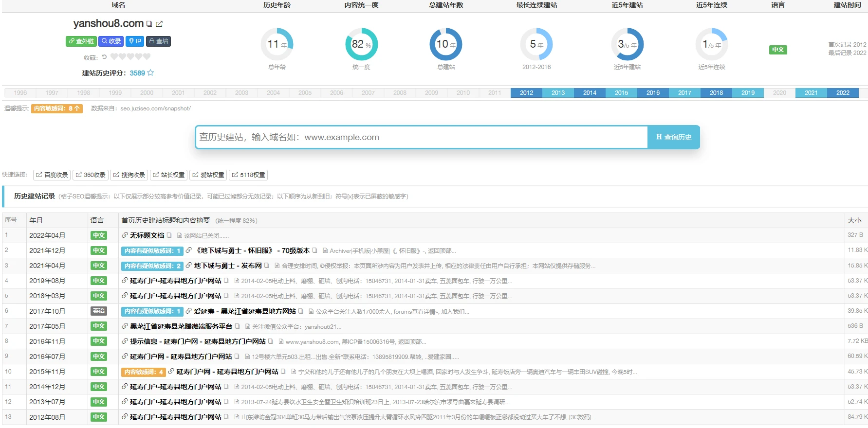The width and height of the screenshot is (868, 428).
Task: Click the IP lookup button
Action: coord(135,41)
